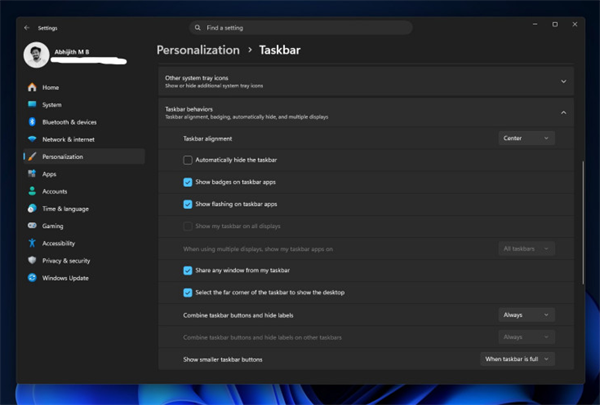Click the Privacy shield icon
600x405 pixels.
pos(32,260)
